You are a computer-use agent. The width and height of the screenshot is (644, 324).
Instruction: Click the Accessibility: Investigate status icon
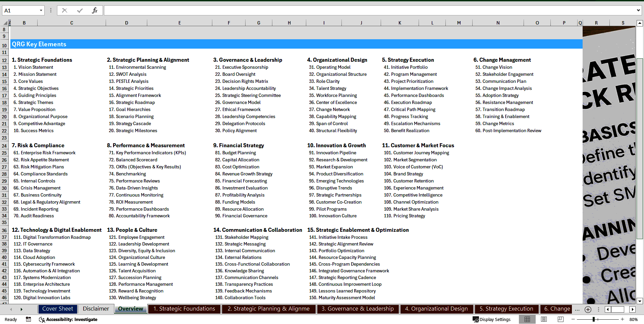pos(68,319)
